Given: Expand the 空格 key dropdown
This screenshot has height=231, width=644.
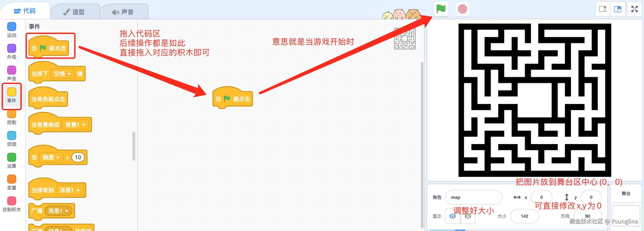Looking at the screenshot, I should (62, 73).
